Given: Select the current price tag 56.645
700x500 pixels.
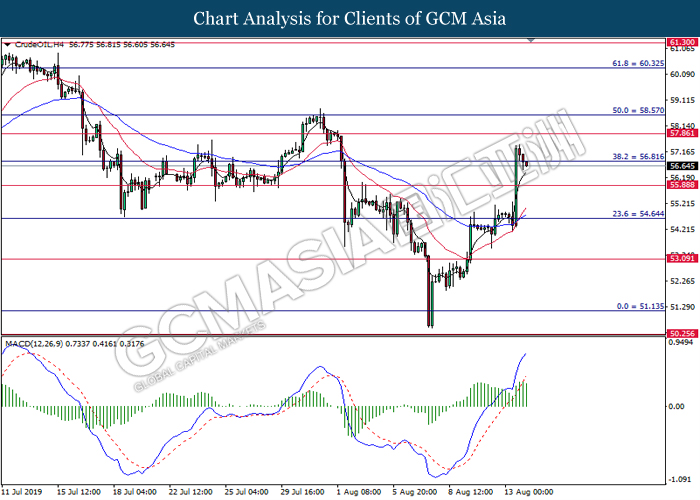Looking at the screenshot, I should [x=681, y=166].
